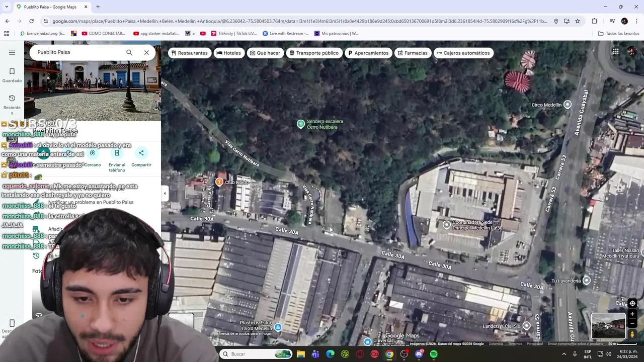Click the Windows taskbar Buscar box

click(256, 354)
